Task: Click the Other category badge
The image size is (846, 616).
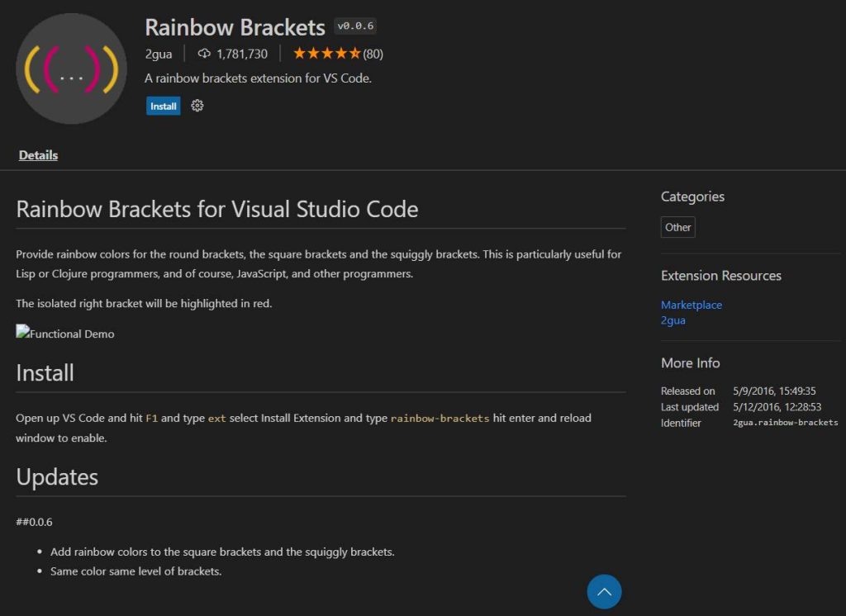Action: click(x=677, y=227)
